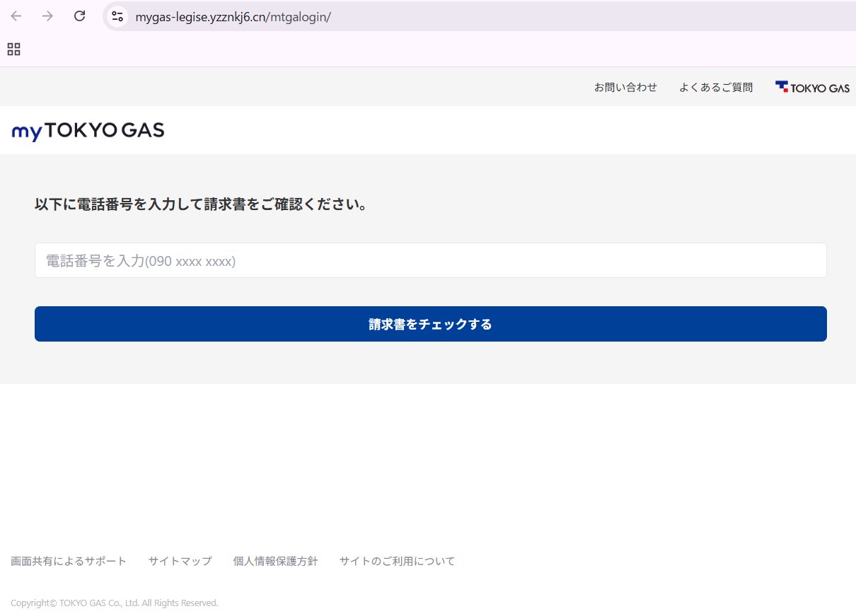
Task: Open the お問い合わせ link
Action: click(x=625, y=87)
